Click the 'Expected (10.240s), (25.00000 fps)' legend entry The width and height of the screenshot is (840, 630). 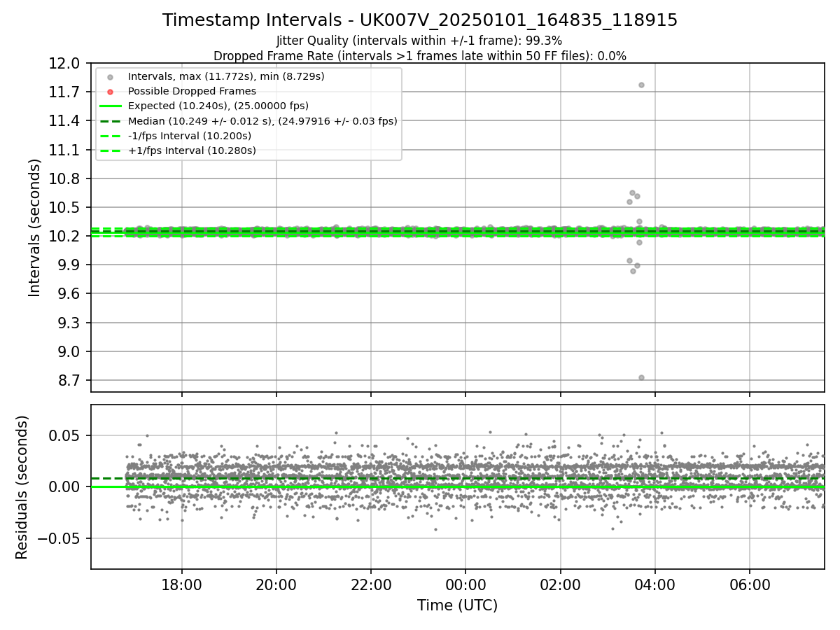coord(218,106)
